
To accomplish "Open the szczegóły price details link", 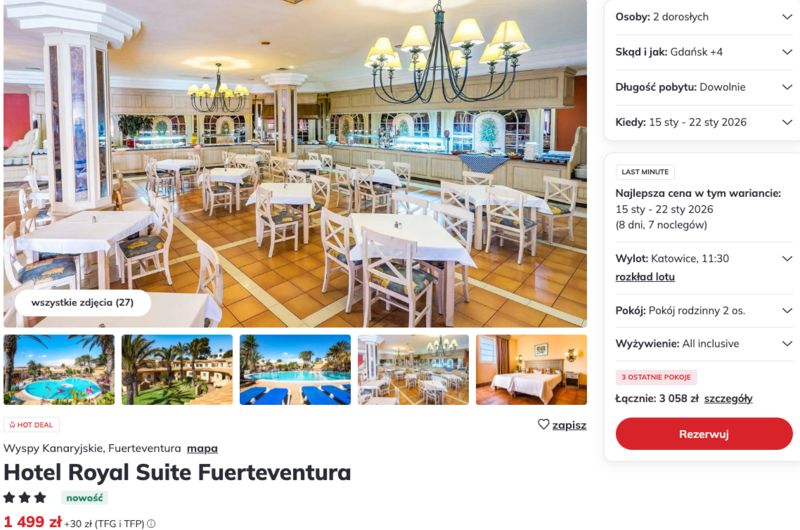I will pyautogui.click(x=728, y=399).
